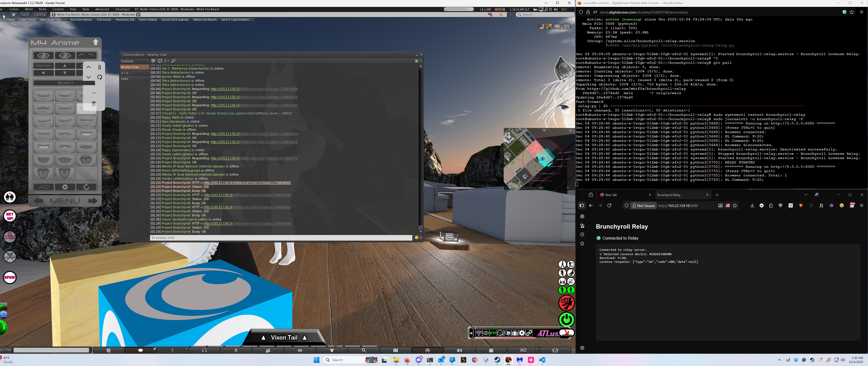868x366 pixels.
Task: Click the gear icon in M4 Anime HUD
Action: point(65,187)
